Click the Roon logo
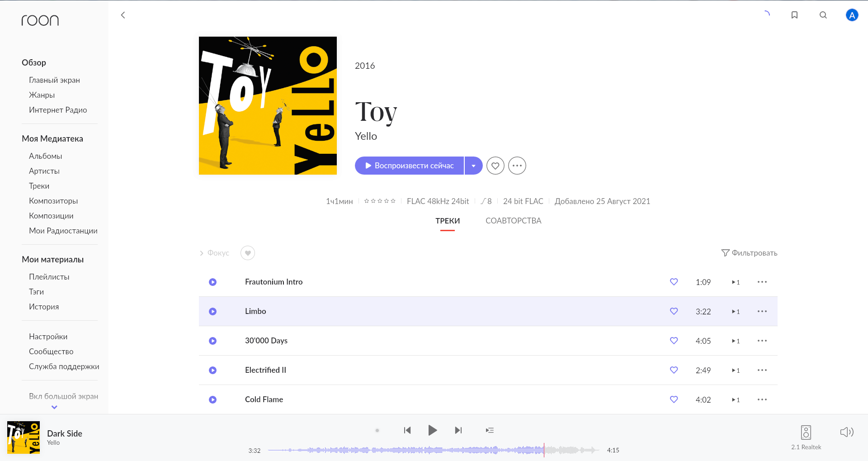Viewport: 868px width, 461px height. (40, 20)
